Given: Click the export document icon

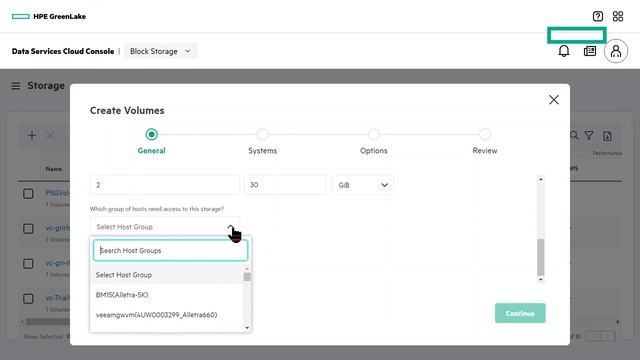Looking at the screenshot, I should [x=607, y=136].
